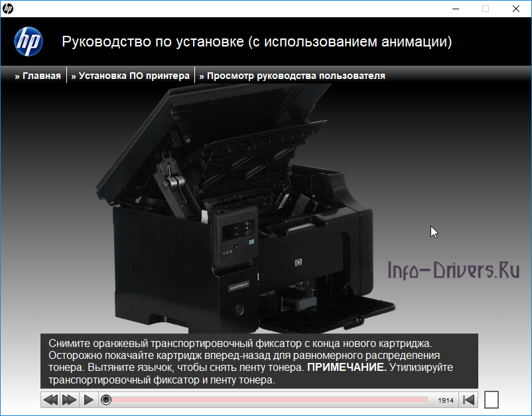The width and height of the screenshot is (532, 416).
Task: Maximize the installation guide window
Action: (485, 9)
